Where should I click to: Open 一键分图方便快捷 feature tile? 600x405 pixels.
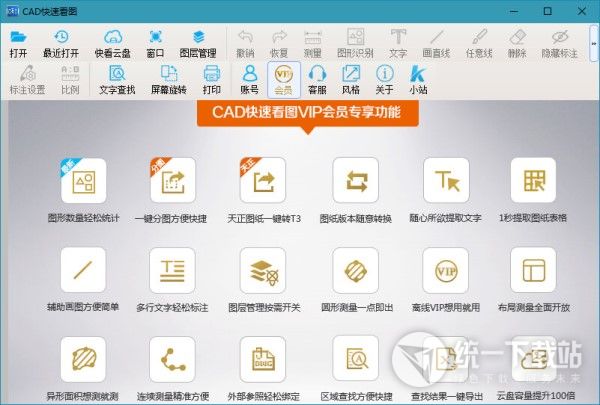(173, 180)
